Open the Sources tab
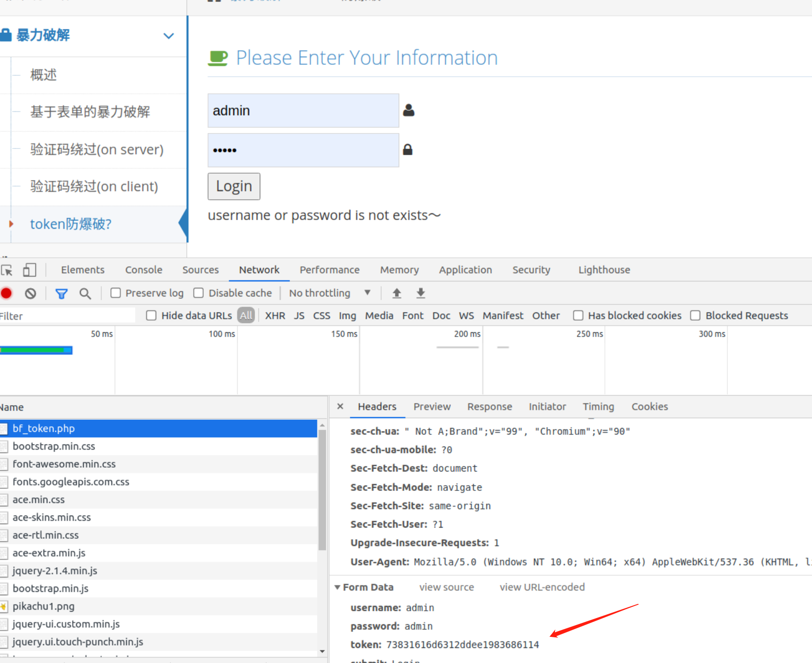This screenshot has height=663, width=812. pyautogui.click(x=200, y=270)
